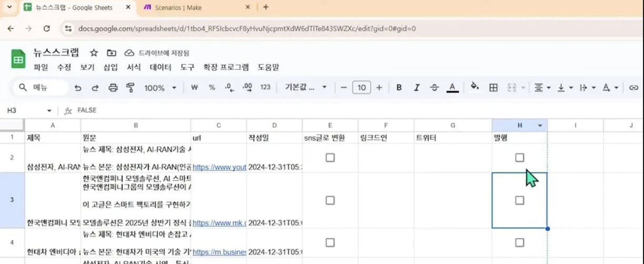
Task: Click the merge cells icon
Action: [x=511, y=88]
